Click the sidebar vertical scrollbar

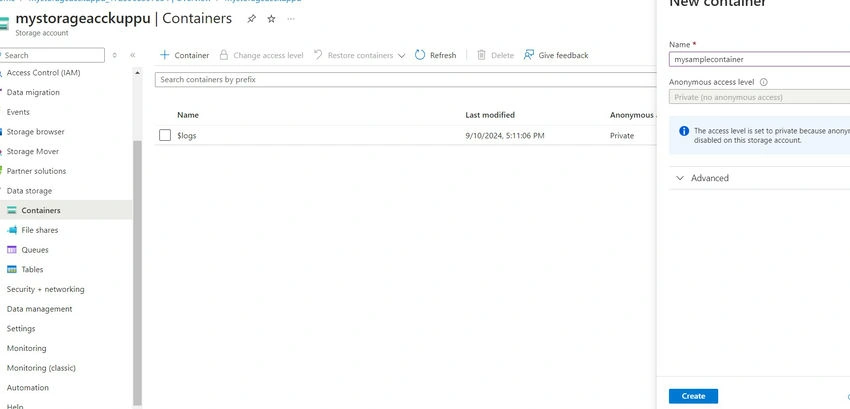coord(137,271)
